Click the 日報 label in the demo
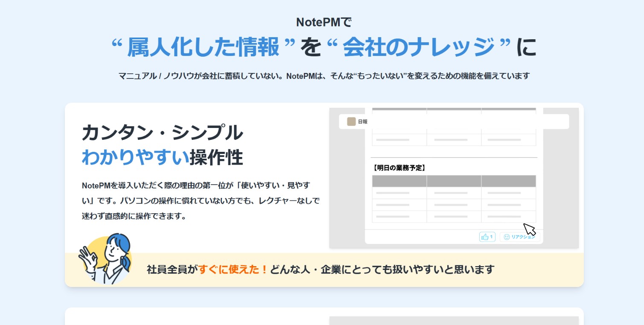Image resolution: width=644 pixels, height=325 pixels. coord(362,122)
